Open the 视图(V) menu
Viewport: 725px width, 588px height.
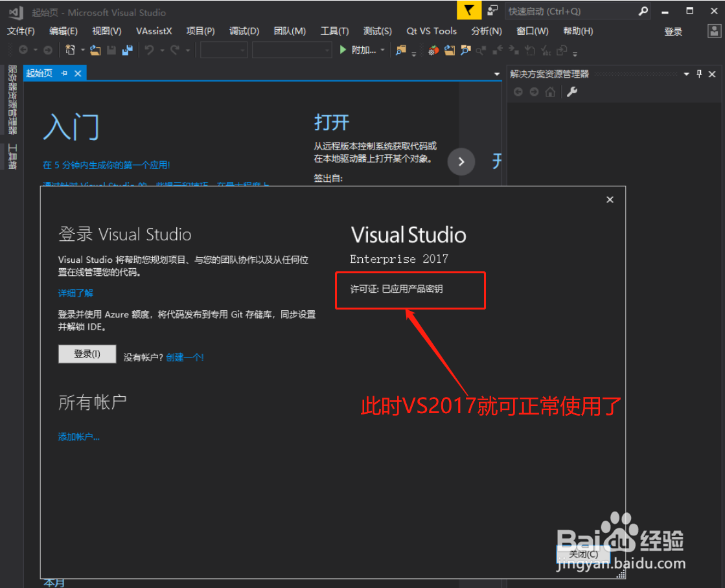[x=107, y=31]
